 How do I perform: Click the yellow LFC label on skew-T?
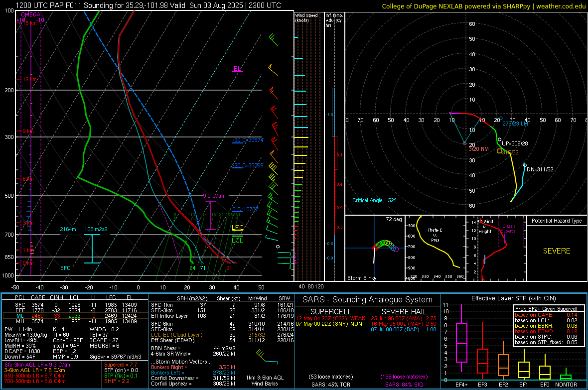pos(237,227)
